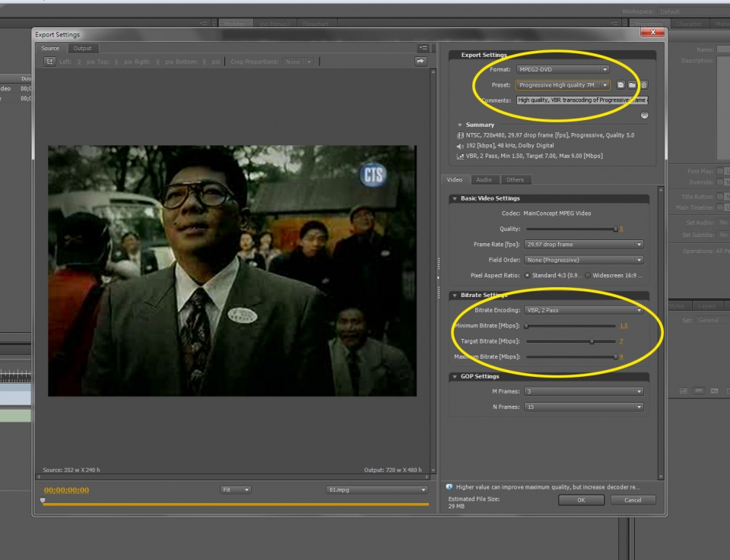Click the import preset folder icon
The height and width of the screenshot is (560, 730).
click(632, 85)
